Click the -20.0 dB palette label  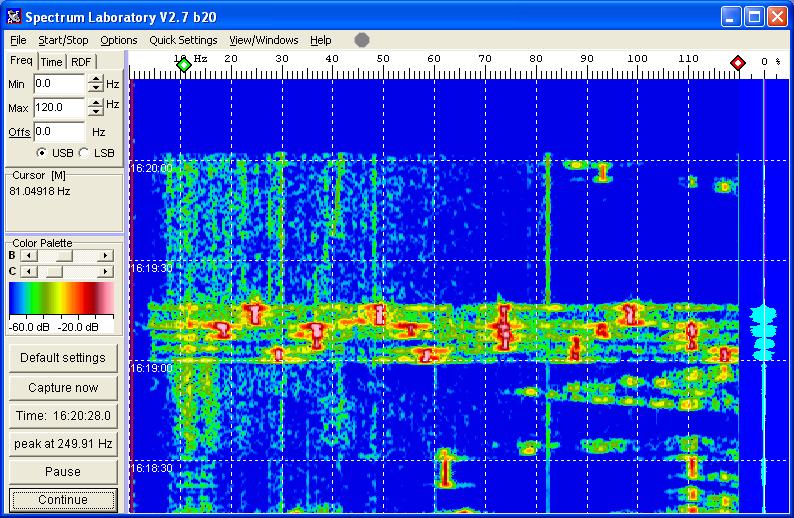tap(77, 327)
